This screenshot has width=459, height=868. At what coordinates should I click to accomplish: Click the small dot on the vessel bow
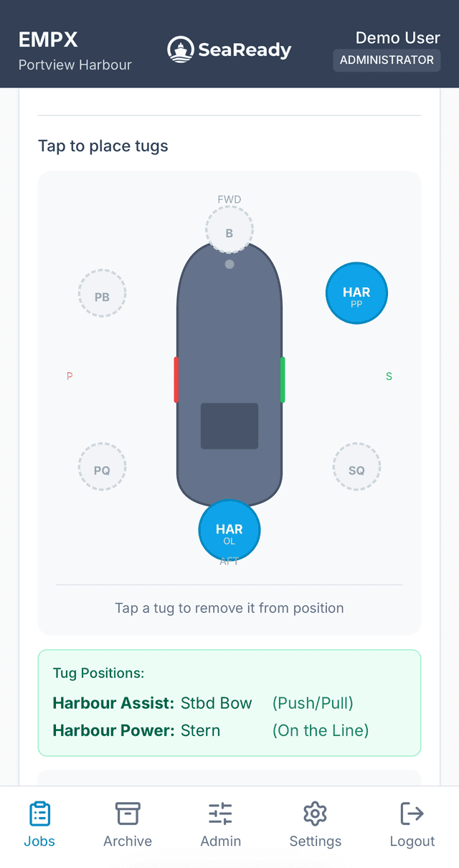click(229, 264)
